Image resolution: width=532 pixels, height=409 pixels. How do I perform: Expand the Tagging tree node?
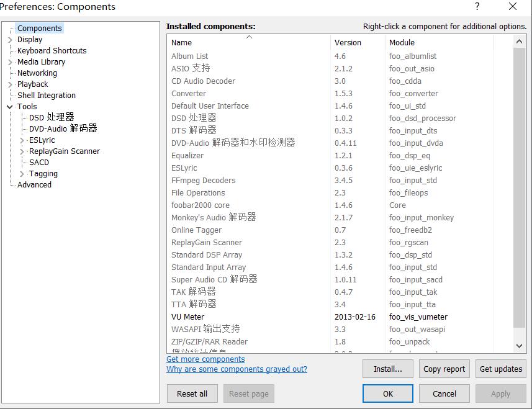click(22, 174)
